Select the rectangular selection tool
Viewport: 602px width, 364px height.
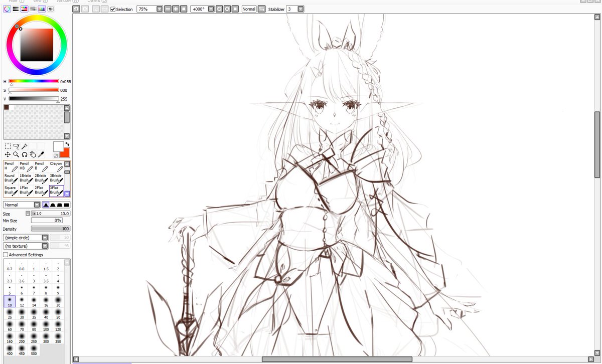pos(8,146)
